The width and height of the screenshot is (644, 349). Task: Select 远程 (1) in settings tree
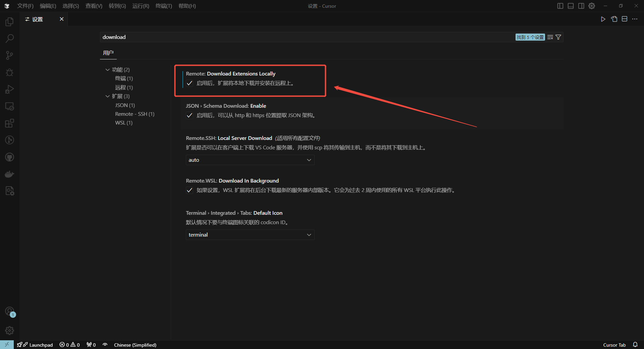pos(124,88)
